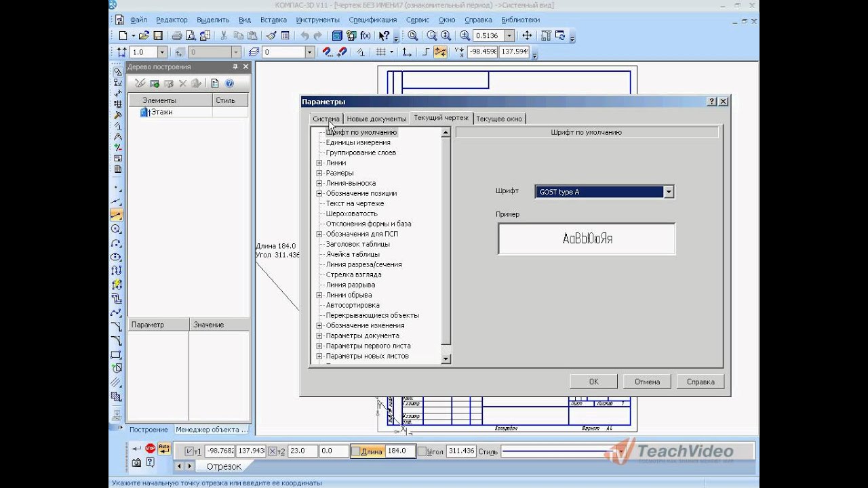Open the Файл menu
Image resolution: width=868 pixels, height=488 pixels.
coord(138,20)
